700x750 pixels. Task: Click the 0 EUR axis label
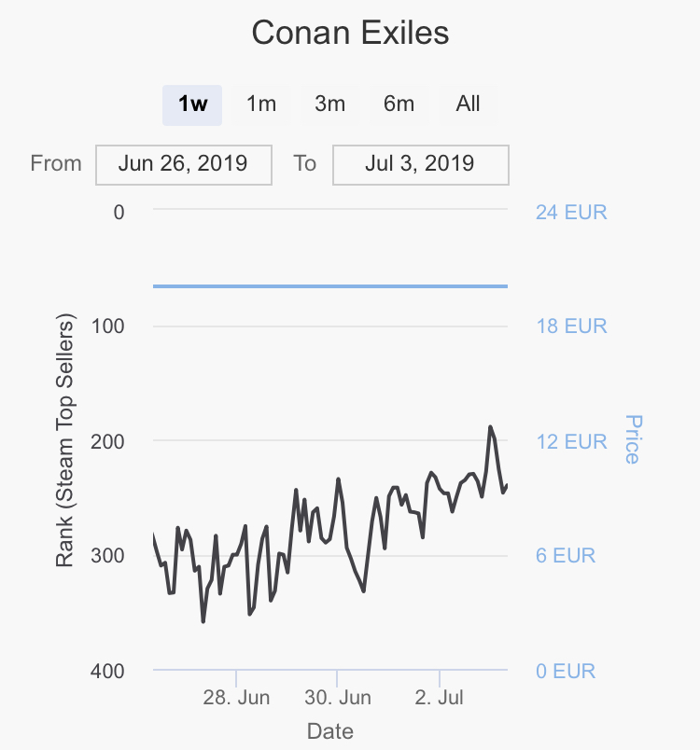coord(565,671)
